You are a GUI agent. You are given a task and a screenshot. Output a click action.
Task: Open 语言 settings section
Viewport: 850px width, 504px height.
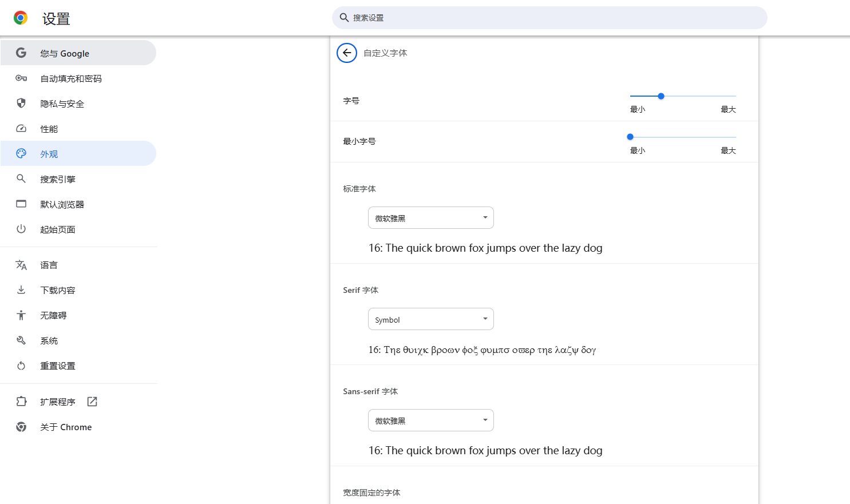click(78, 265)
